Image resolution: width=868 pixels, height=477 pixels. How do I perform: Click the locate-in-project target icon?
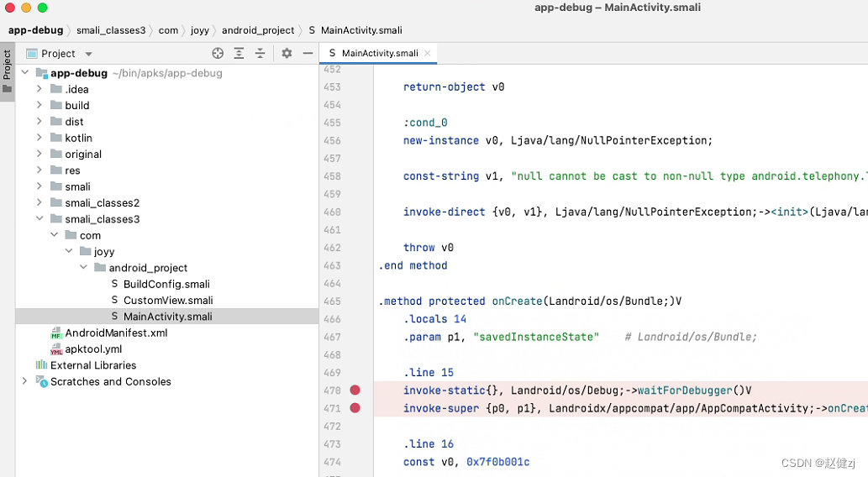coord(218,53)
